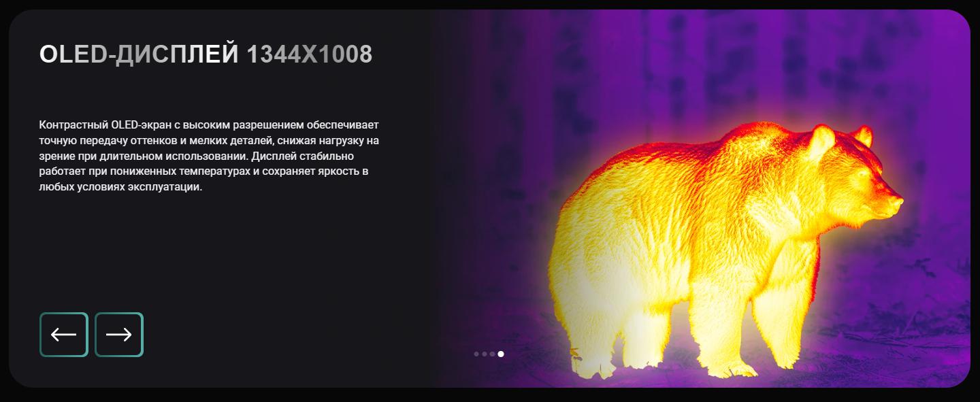980x402 pixels.
Task: Select the first carousel pagination dot
Action: [476, 354]
